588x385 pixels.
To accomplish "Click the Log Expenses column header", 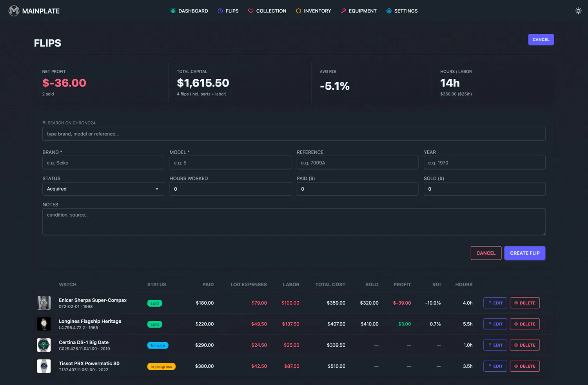I will click(x=249, y=285).
